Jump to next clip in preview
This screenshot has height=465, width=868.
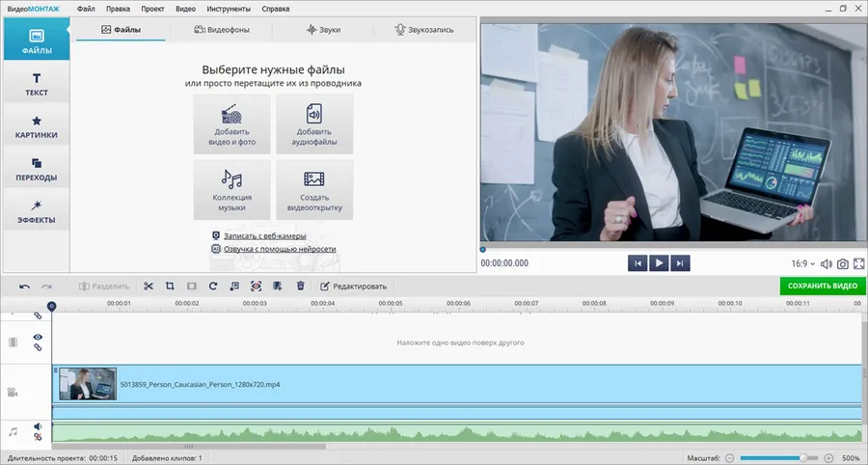coord(680,263)
